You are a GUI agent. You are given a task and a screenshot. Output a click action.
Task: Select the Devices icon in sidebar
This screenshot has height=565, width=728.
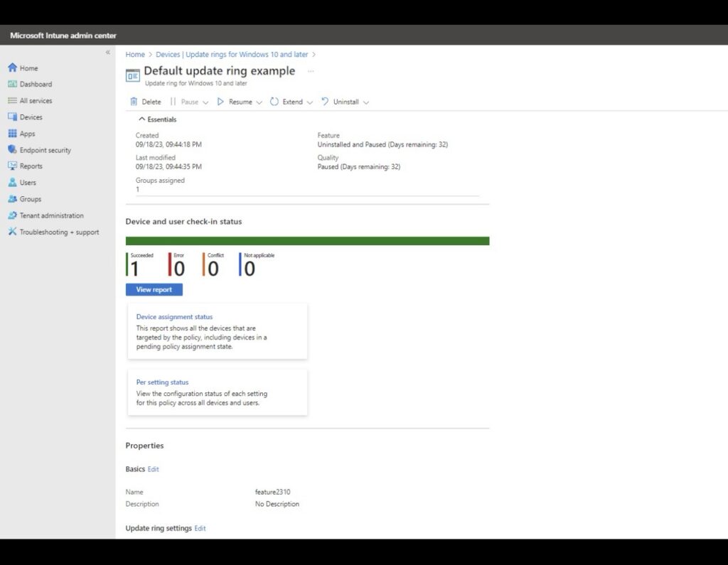(x=12, y=117)
